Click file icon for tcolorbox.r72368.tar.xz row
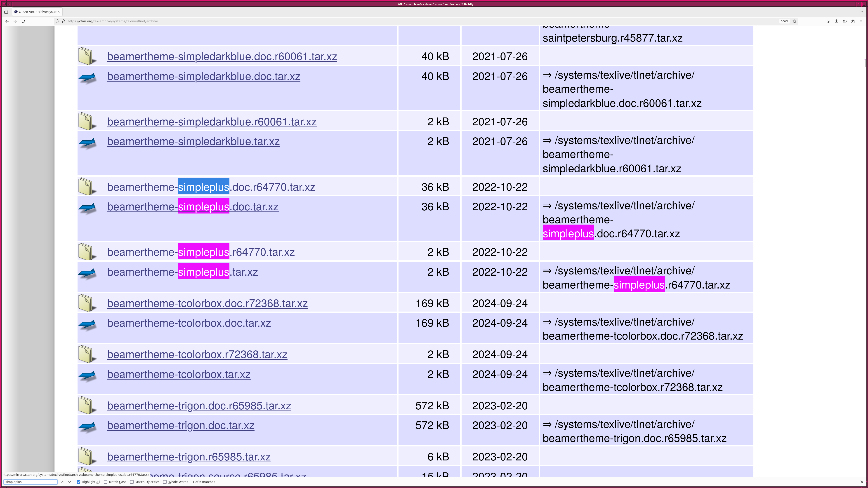The width and height of the screenshot is (868, 488). [x=87, y=354]
